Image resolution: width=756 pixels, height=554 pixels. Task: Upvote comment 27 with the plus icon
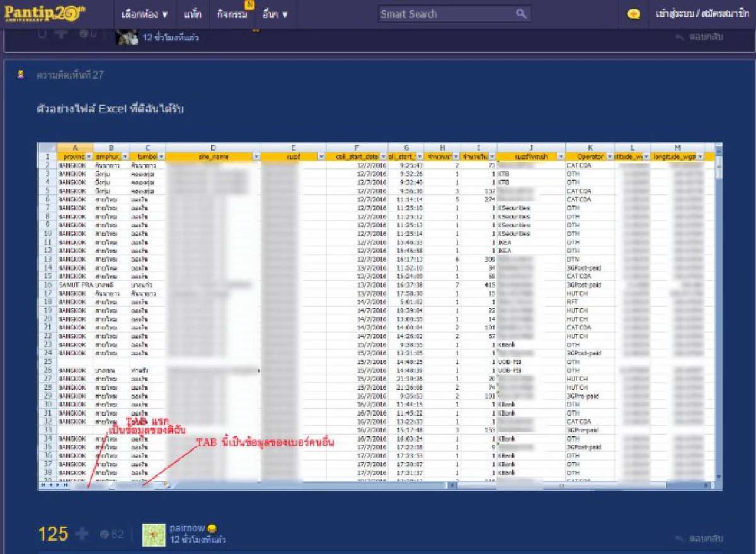coord(81,534)
